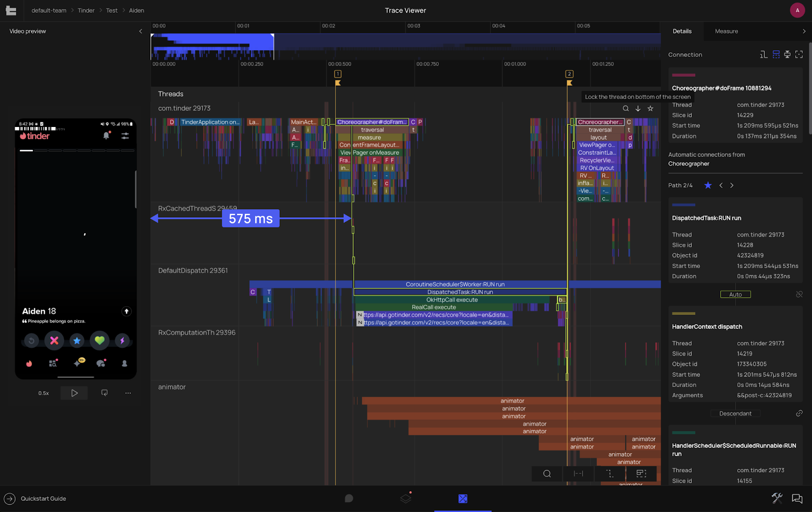Click the phone video preview thumbnail
The height and width of the screenshot is (512, 812).
click(76, 249)
